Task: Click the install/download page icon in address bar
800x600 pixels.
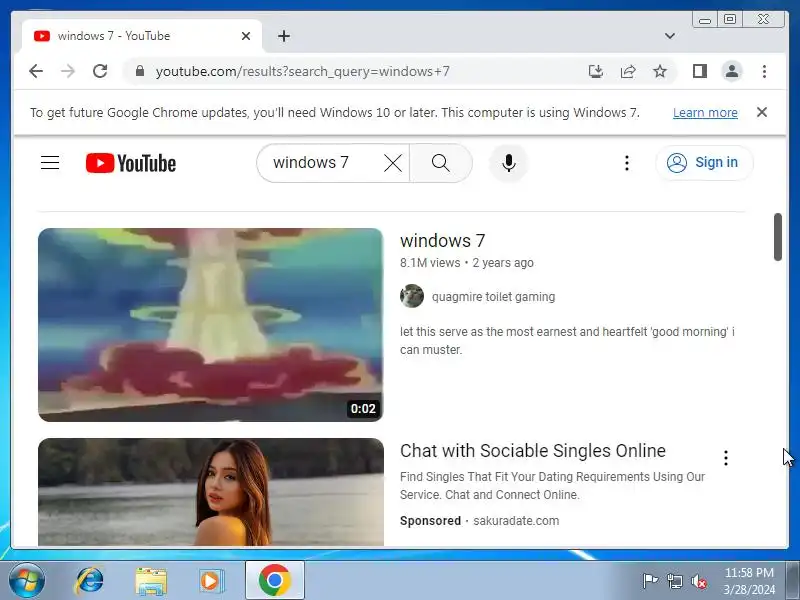Action: click(595, 71)
